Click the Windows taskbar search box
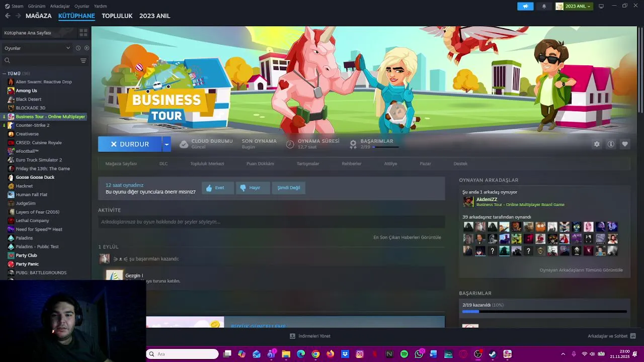This screenshot has width=644, height=362. (x=183, y=354)
